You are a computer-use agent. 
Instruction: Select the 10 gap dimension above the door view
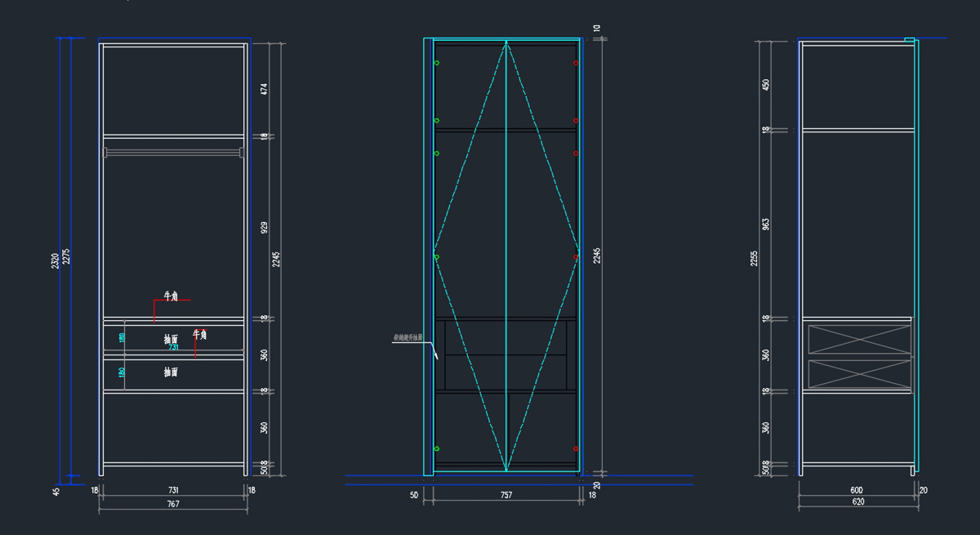(x=597, y=29)
